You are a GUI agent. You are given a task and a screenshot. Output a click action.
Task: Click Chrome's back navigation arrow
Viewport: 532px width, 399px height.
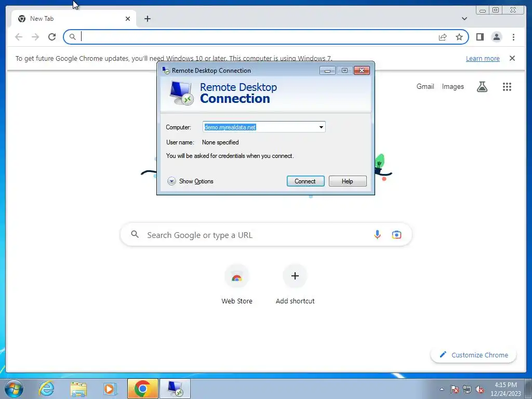pyautogui.click(x=19, y=37)
